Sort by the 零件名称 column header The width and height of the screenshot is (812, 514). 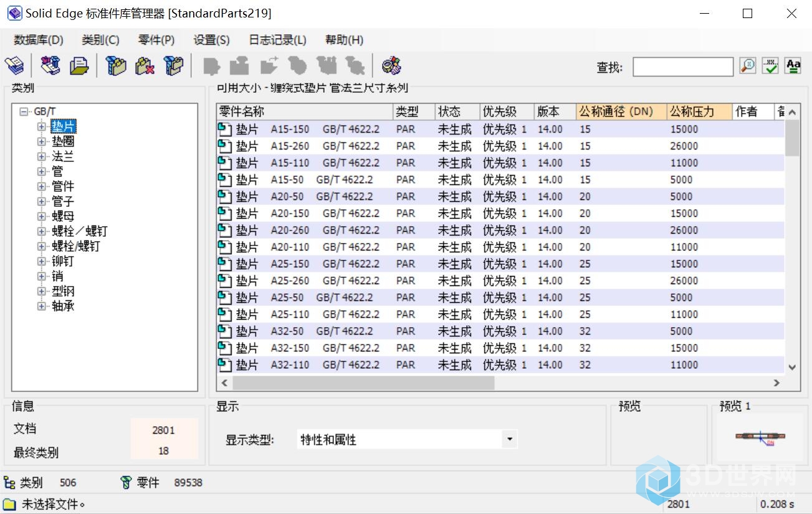pos(305,112)
